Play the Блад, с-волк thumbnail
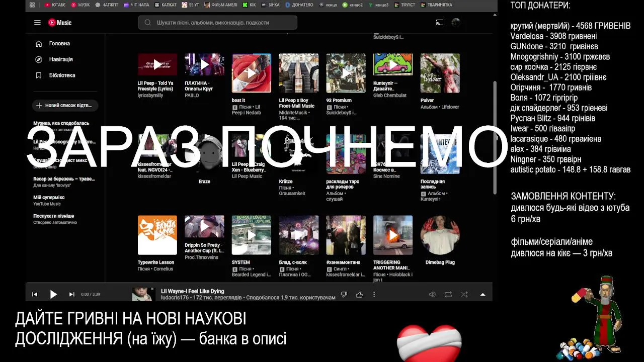Image resolution: width=644 pixels, height=362 pixels. click(x=299, y=235)
